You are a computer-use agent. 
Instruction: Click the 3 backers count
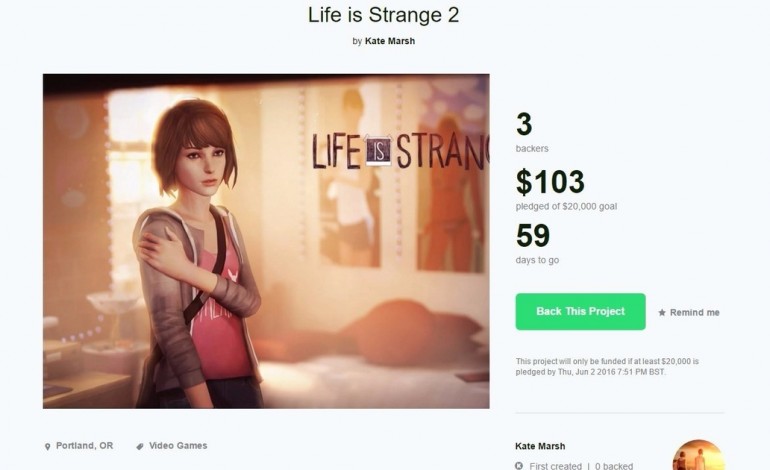tap(524, 126)
